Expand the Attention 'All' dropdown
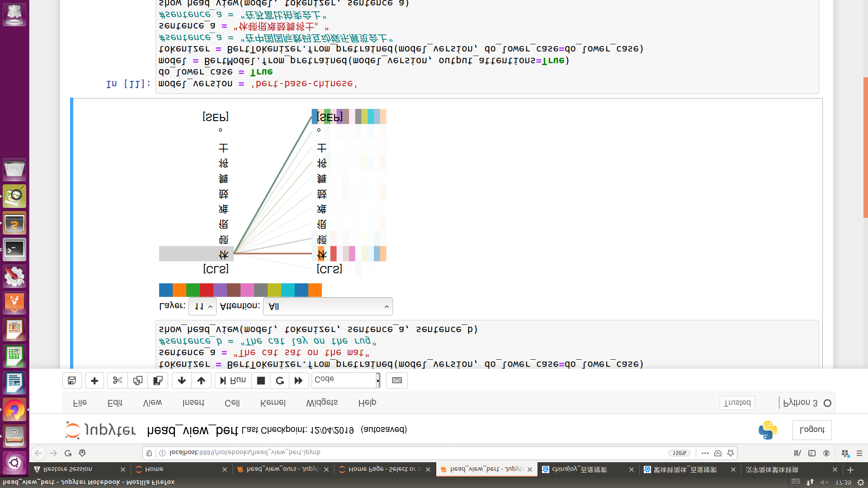The image size is (868, 488). coord(328,306)
